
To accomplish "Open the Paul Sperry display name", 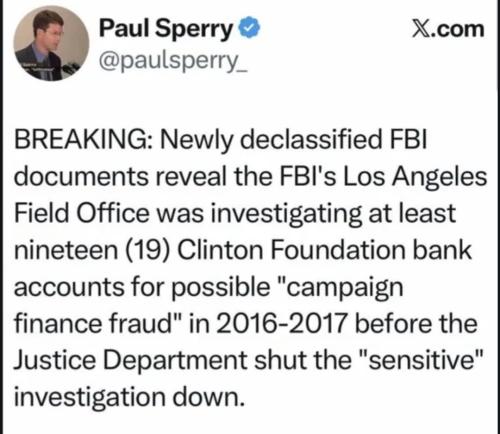I will point(167,29).
